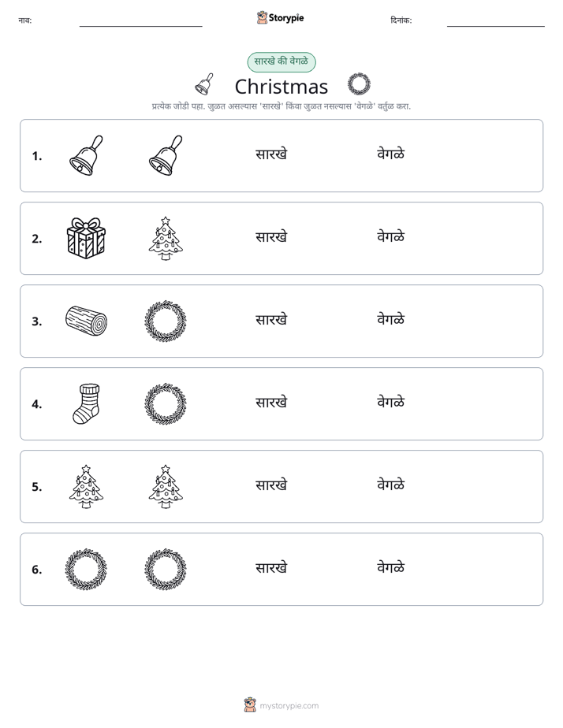Click the date (दिनांक) blank line

click(x=496, y=26)
